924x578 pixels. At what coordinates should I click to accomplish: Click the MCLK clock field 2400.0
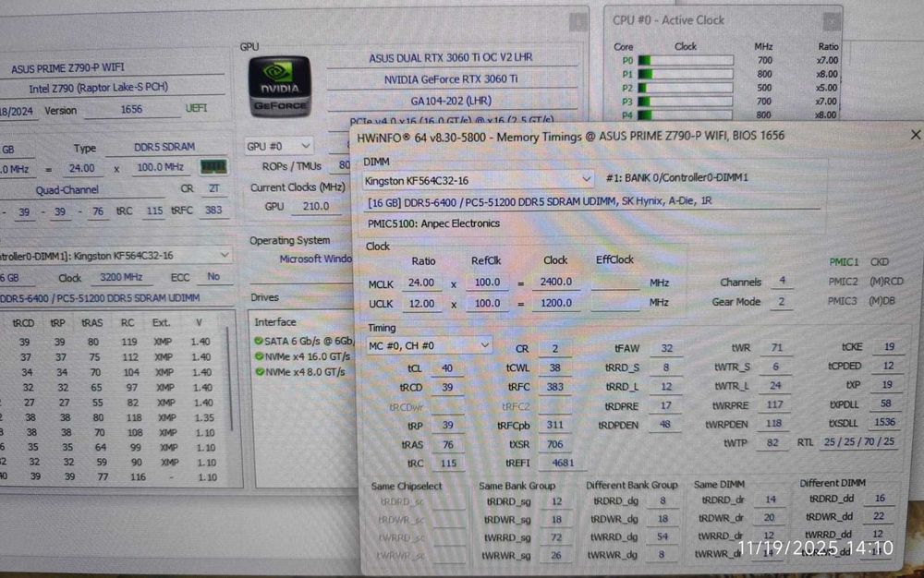[557, 282]
